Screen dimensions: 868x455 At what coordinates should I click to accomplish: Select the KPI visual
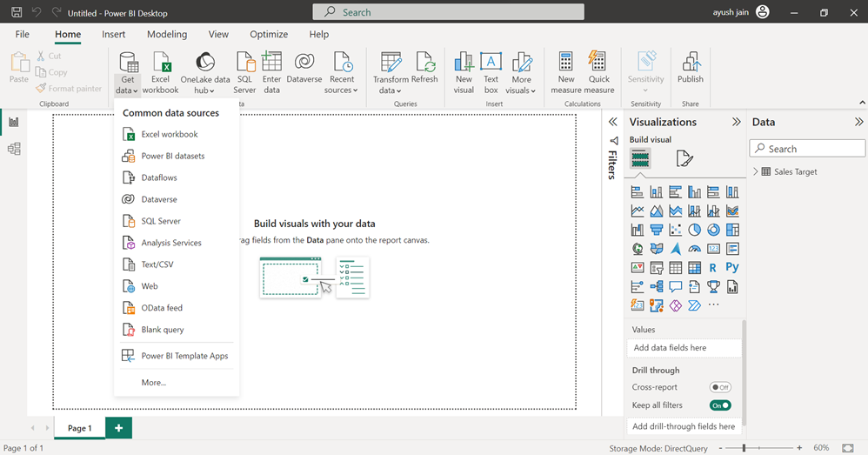click(638, 268)
